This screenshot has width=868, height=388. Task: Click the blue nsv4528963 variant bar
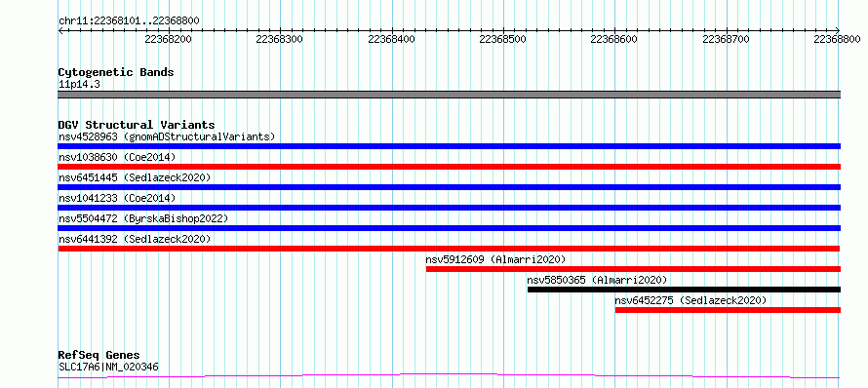[x=449, y=146]
